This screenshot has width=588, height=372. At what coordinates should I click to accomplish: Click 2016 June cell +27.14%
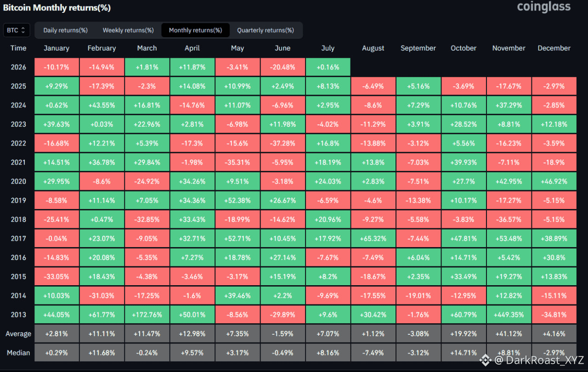283,258
